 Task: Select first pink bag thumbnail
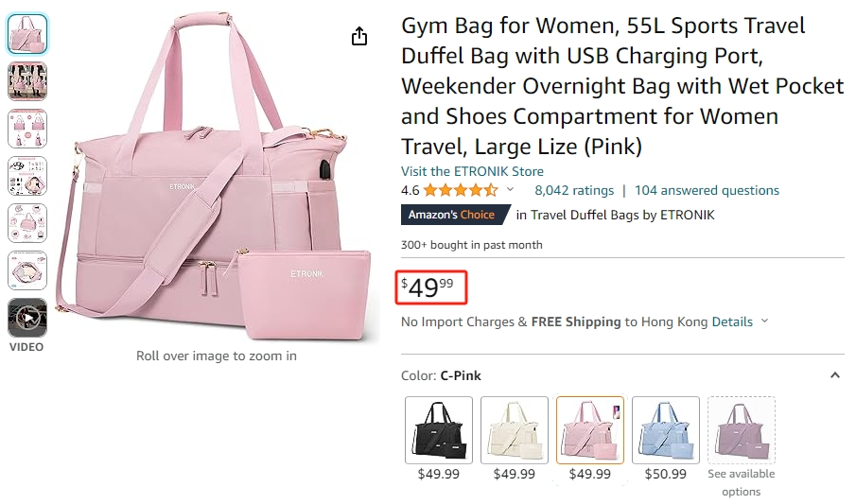pyautogui.click(x=27, y=34)
